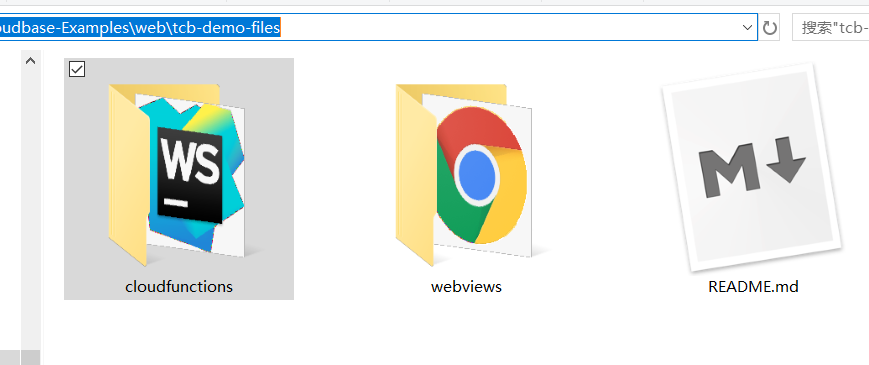Focus the 搜索 search box
The width and height of the screenshot is (869, 365).
coord(830,28)
